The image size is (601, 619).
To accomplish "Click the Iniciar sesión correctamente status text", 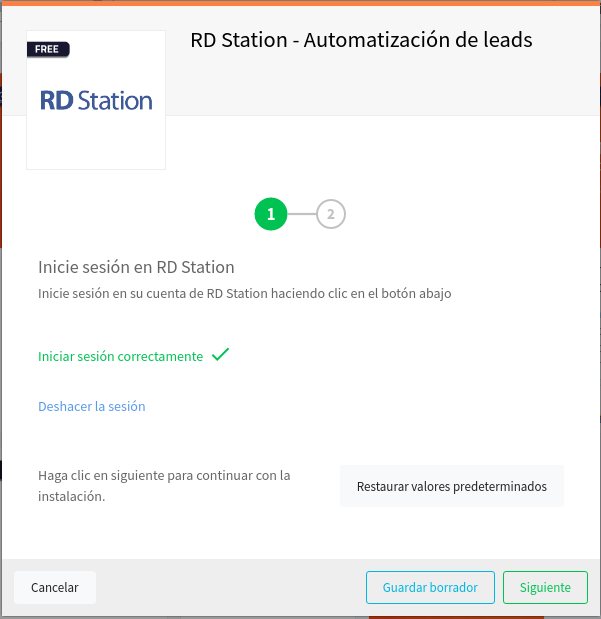I will (120, 356).
